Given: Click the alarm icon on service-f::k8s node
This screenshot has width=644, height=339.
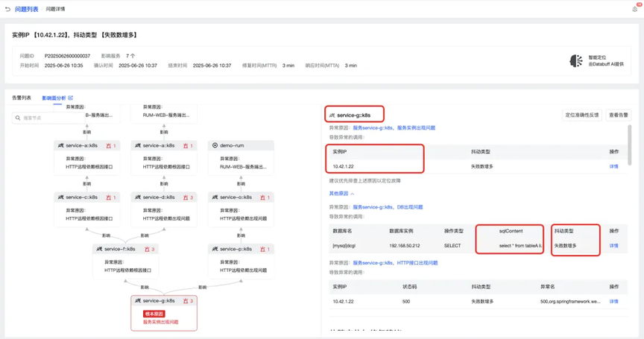Looking at the screenshot, I should click(x=147, y=249).
